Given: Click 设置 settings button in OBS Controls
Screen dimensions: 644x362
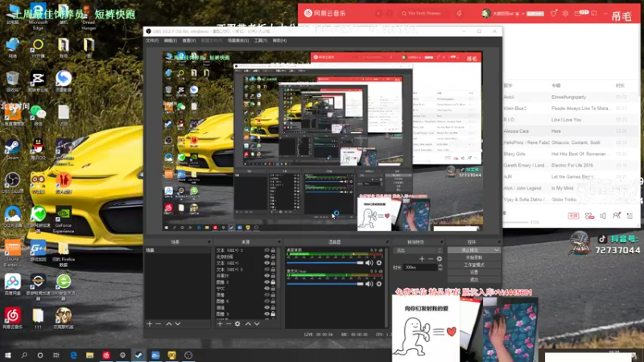Looking at the screenshot, I should point(474,272).
